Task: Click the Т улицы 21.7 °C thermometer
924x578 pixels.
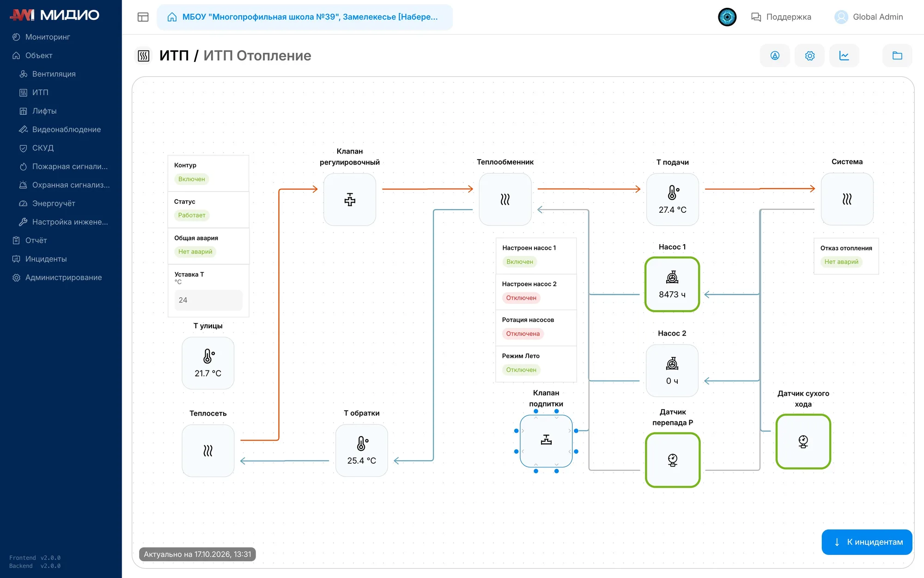Action: pyautogui.click(x=208, y=363)
